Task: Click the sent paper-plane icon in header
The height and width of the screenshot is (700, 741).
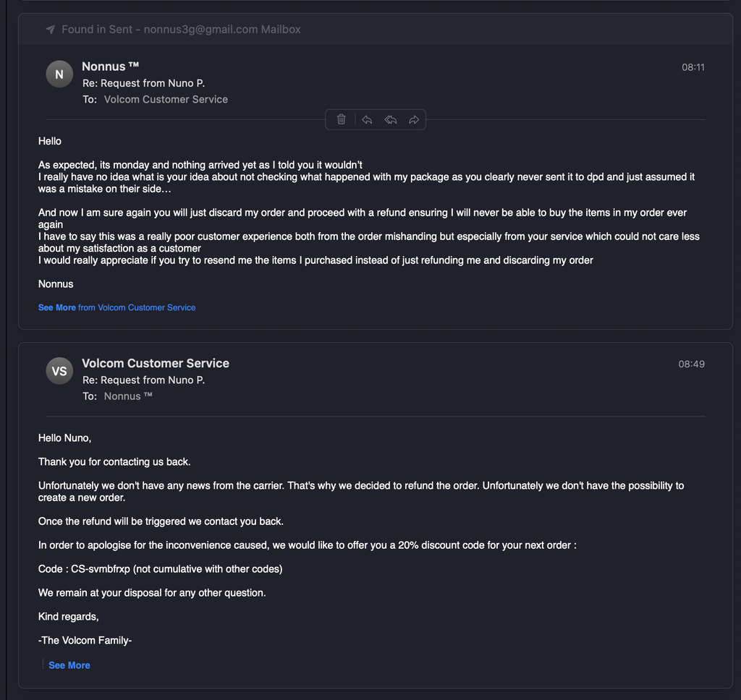Action: pos(51,29)
